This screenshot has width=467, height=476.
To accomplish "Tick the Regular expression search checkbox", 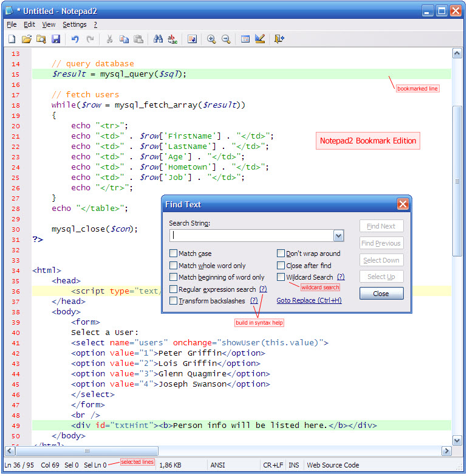I will click(x=174, y=289).
